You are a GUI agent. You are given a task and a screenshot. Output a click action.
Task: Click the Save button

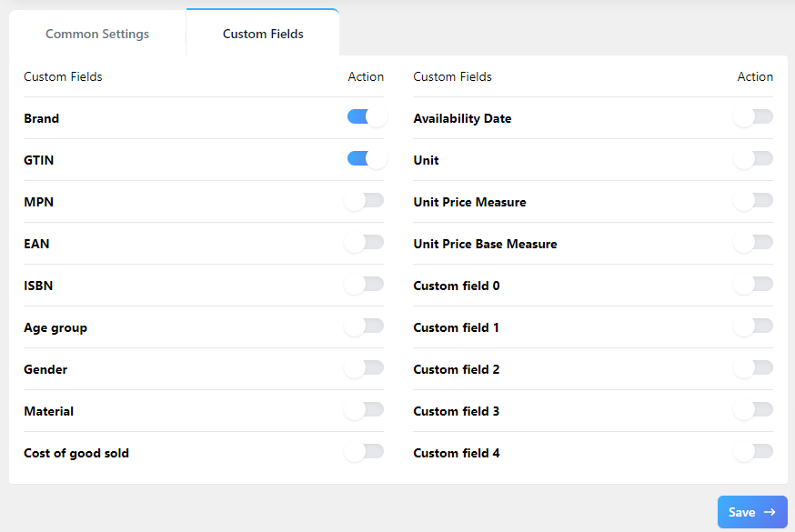[x=751, y=512]
